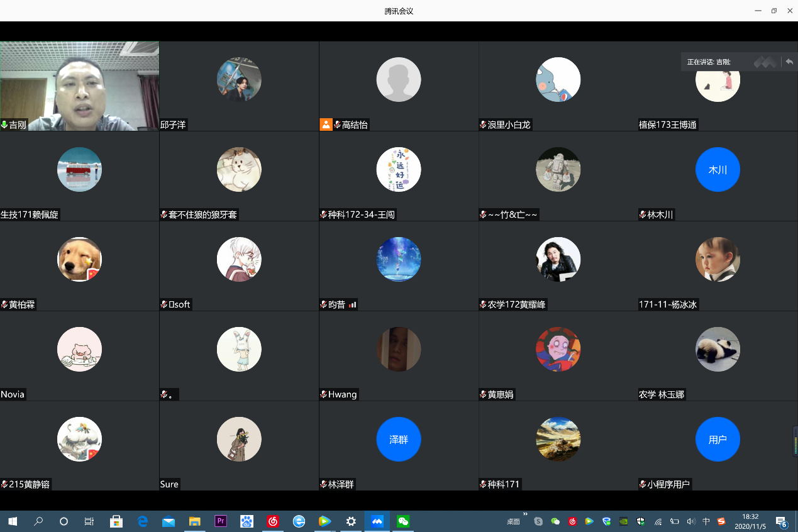The width and height of the screenshot is (798, 532).
Task: Open Tencent Meeting icon in the taskbar
Action: point(377,521)
